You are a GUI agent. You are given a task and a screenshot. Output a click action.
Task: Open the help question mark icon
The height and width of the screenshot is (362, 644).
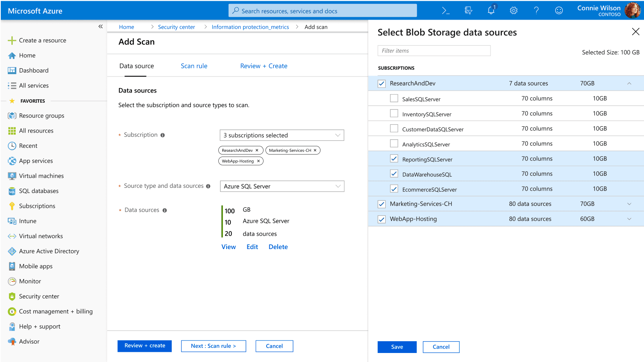point(536,11)
